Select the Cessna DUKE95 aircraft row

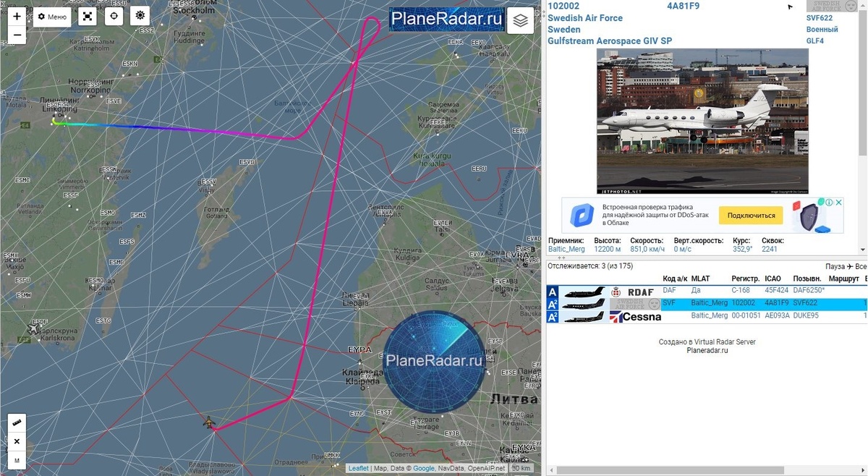706,317
